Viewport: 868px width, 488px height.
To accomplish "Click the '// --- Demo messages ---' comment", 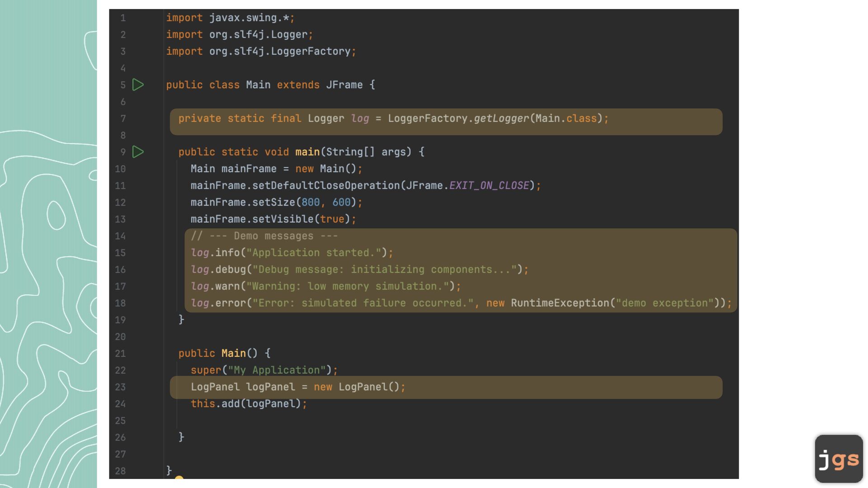I will (x=264, y=236).
